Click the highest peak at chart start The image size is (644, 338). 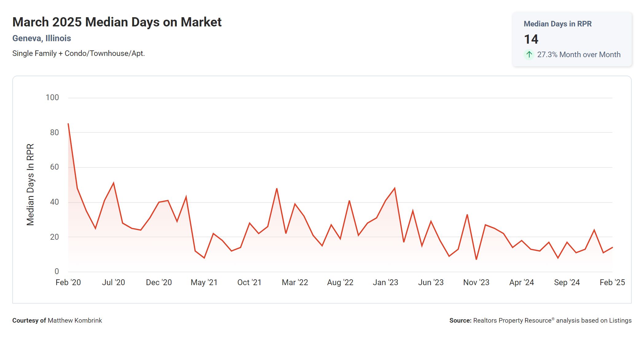coord(68,124)
